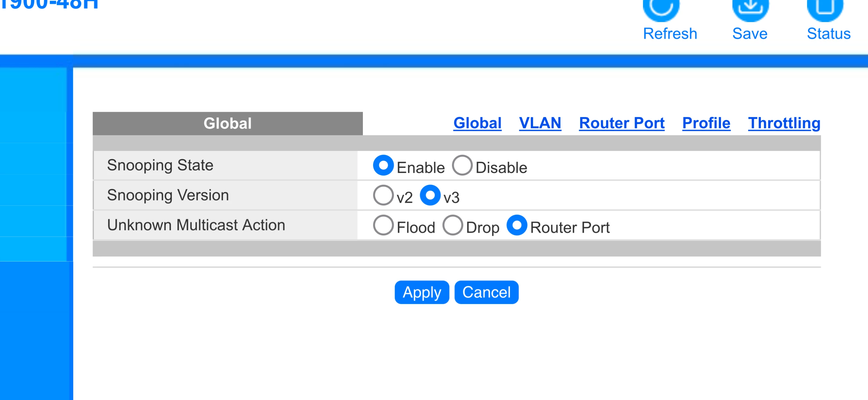
Task: Click the gray Global section header
Action: point(228,123)
